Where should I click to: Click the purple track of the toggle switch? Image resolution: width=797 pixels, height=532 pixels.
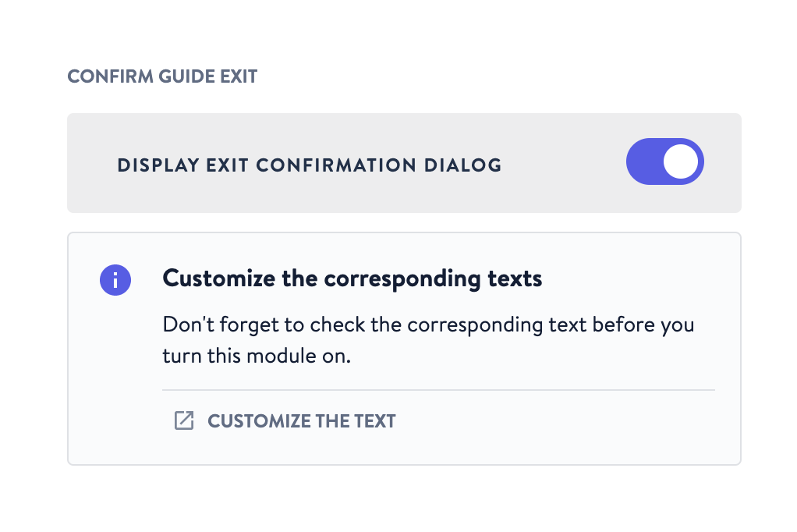(x=645, y=162)
